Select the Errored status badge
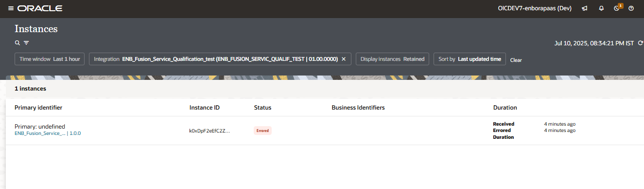644x189 pixels. [262, 131]
